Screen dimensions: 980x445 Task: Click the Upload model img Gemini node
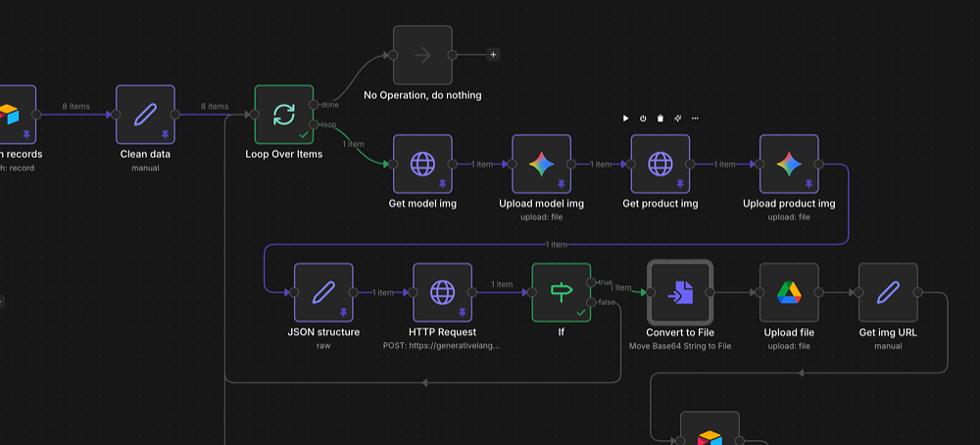tap(541, 164)
